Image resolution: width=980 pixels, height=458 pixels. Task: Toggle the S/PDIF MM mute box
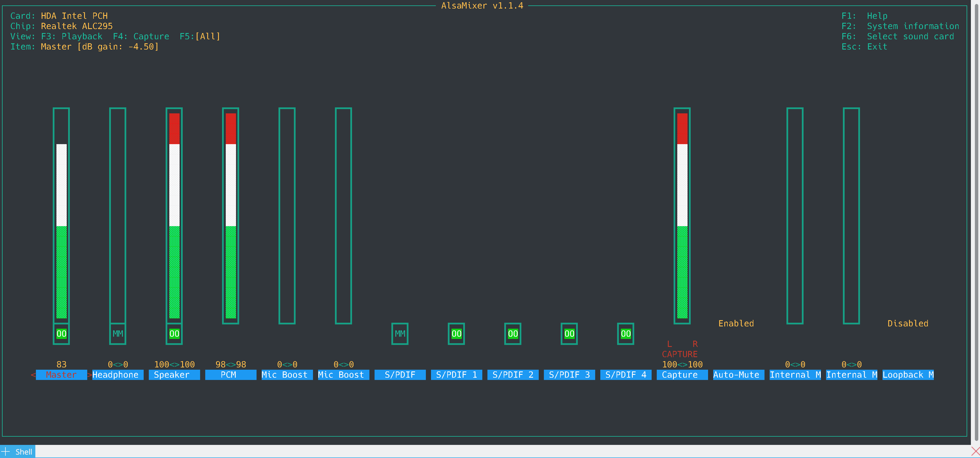(400, 334)
